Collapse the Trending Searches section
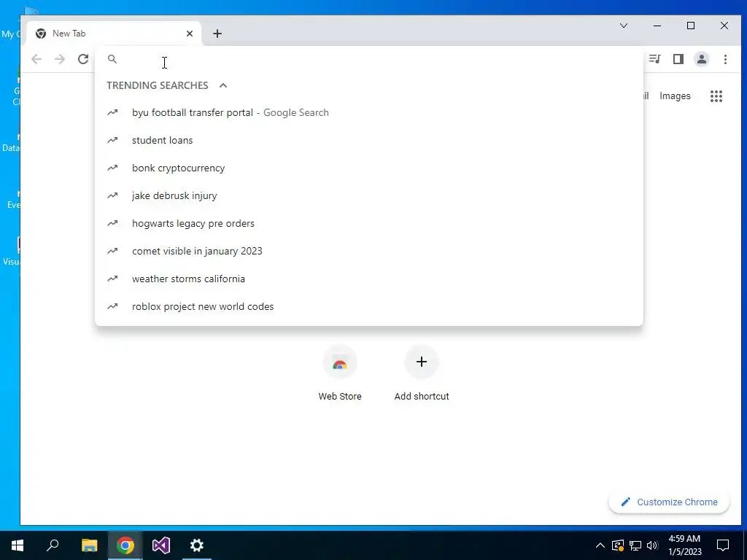This screenshot has height=560, width=747. 223,85
